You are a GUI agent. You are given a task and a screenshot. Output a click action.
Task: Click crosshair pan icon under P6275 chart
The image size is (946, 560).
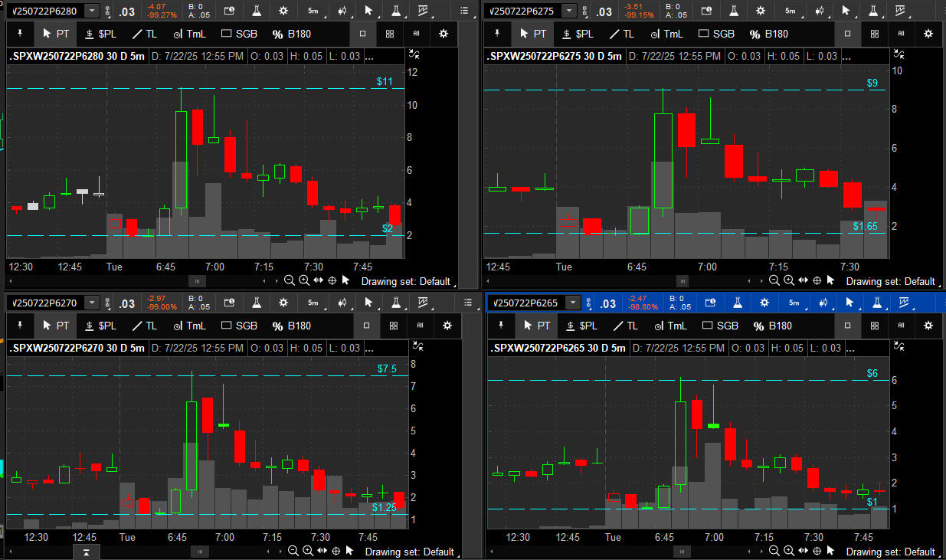[x=817, y=280]
